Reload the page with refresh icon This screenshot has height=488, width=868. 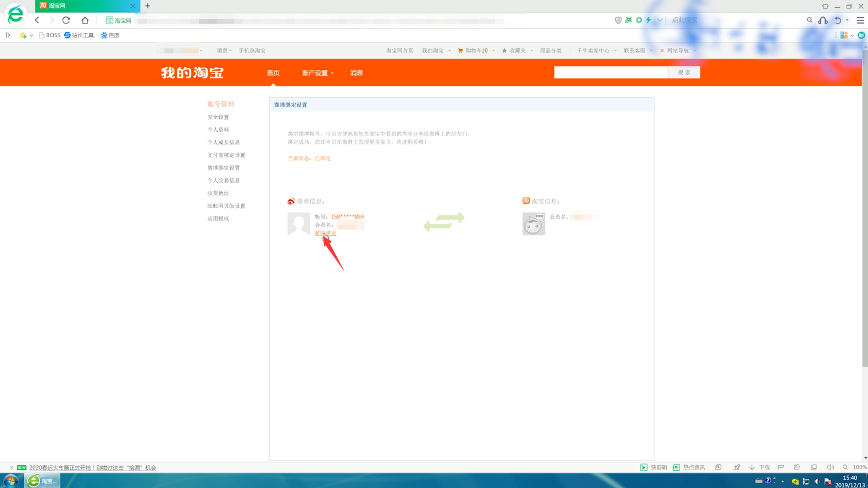(x=66, y=20)
